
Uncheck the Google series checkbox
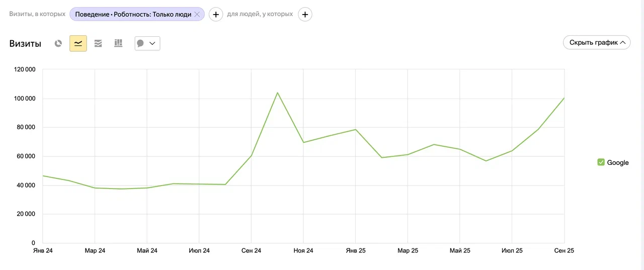[x=601, y=162]
